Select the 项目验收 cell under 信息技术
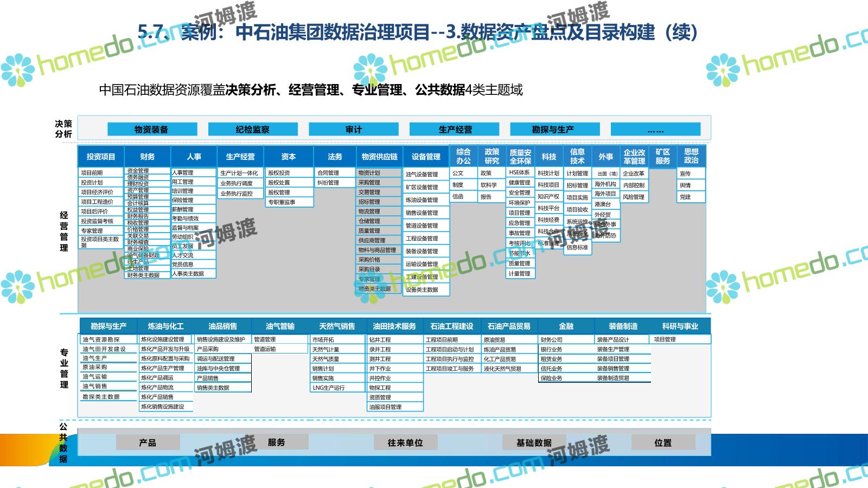The width and height of the screenshot is (868, 488). pyautogui.click(x=577, y=209)
